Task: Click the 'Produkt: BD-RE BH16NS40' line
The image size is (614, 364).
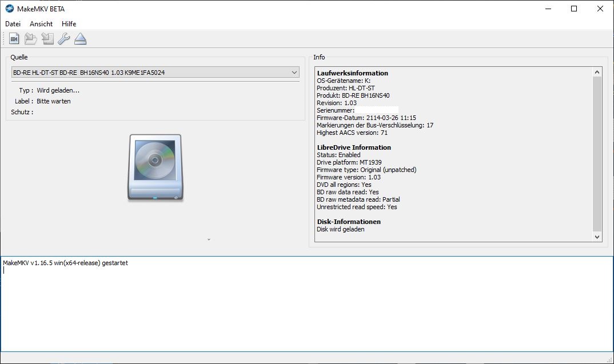Action: pos(353,95)
